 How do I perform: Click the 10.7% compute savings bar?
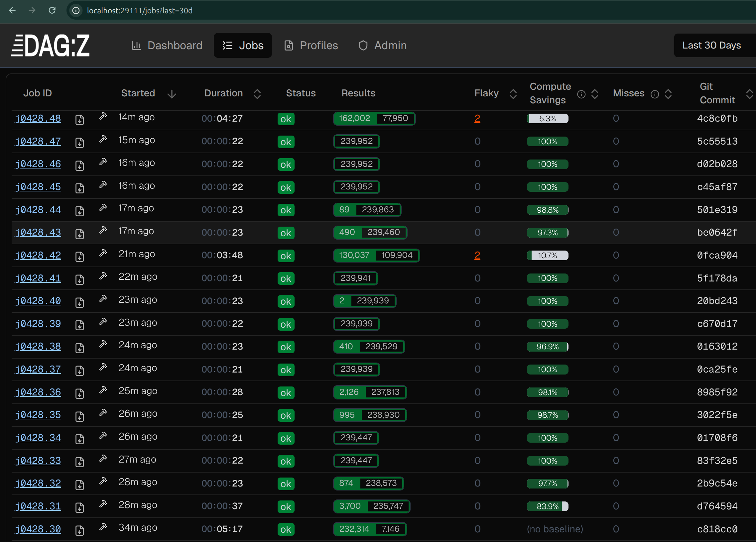click(x=547, y=256)
